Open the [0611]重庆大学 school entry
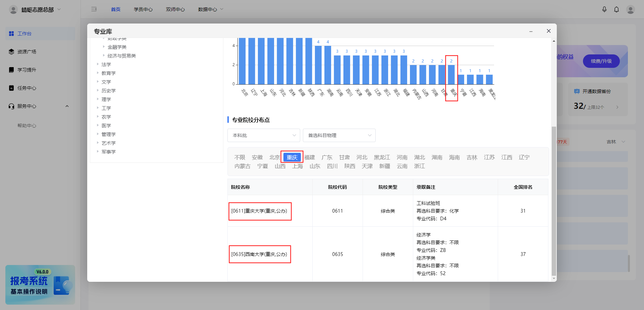The height and width of the screenshot is (310, 644). coord(260,211)
